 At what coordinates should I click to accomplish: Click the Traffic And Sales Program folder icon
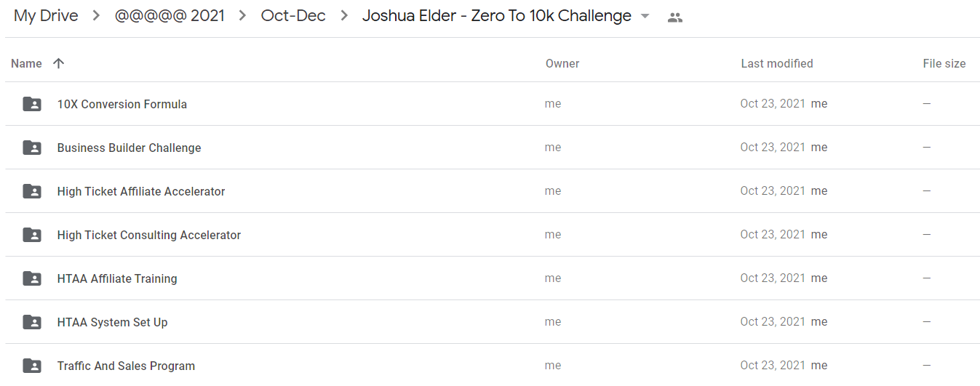tap(32, 366)
